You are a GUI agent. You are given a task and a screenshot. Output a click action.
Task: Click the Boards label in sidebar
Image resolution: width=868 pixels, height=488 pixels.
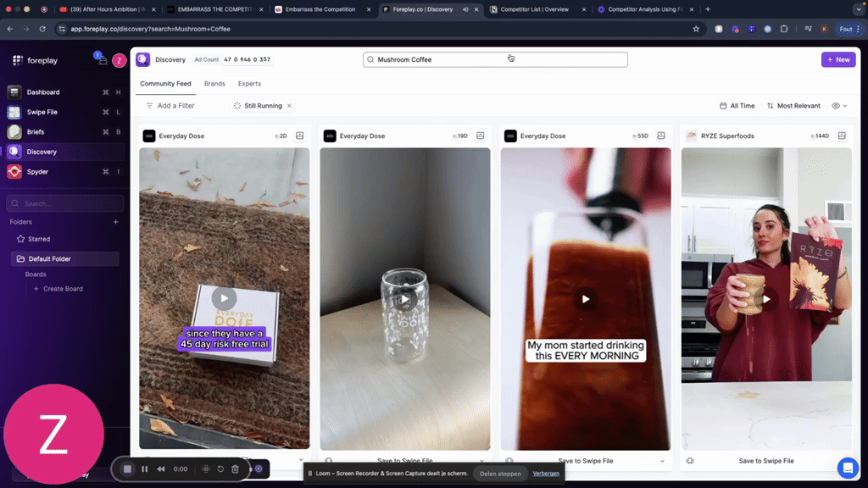point(36,274)
